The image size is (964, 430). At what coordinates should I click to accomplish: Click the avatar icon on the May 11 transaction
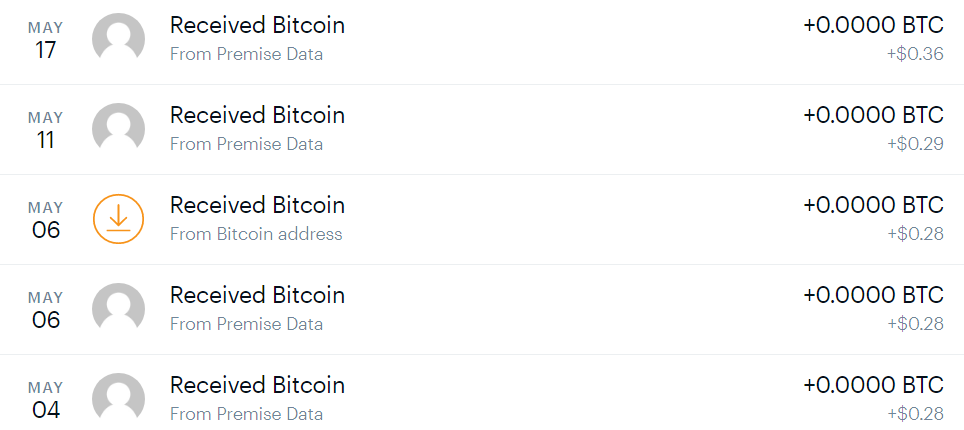tap(118, 129)
